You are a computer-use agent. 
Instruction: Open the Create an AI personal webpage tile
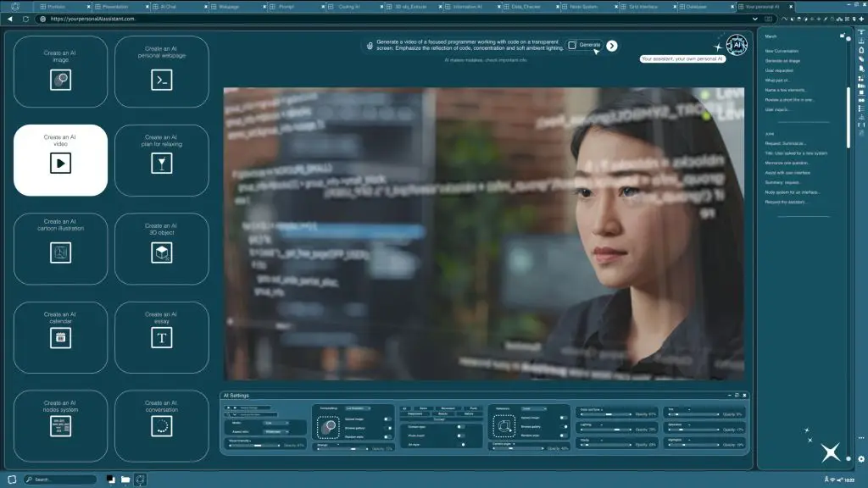click(161, 80)
